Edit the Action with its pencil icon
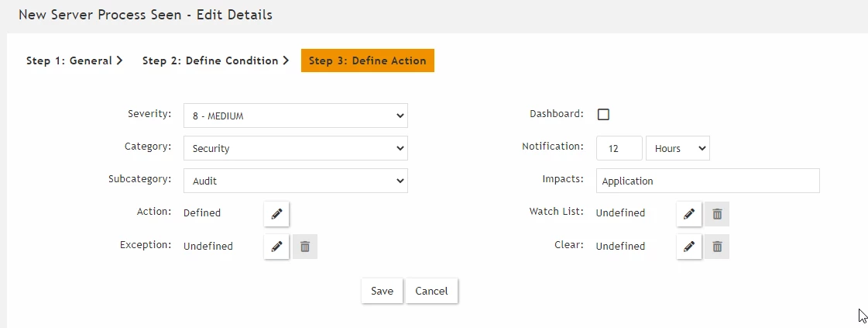This screenshot has width=868, height=328. (276, 214)
